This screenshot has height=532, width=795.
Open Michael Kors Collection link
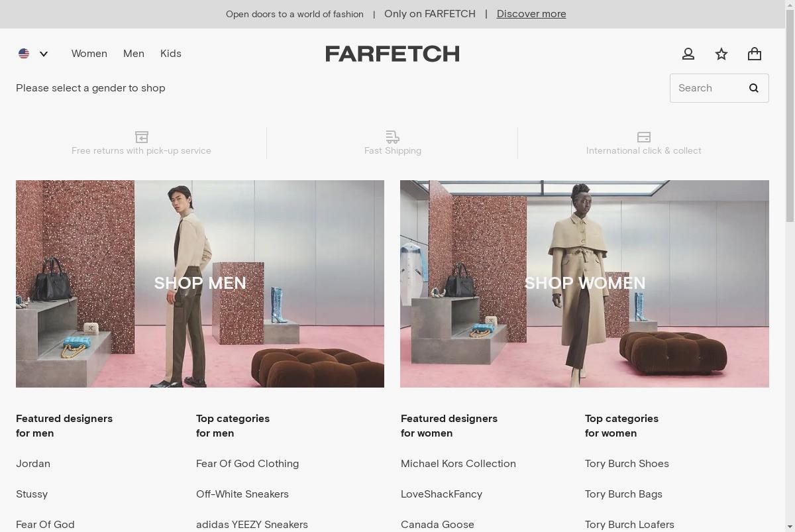tap(458, 464)
